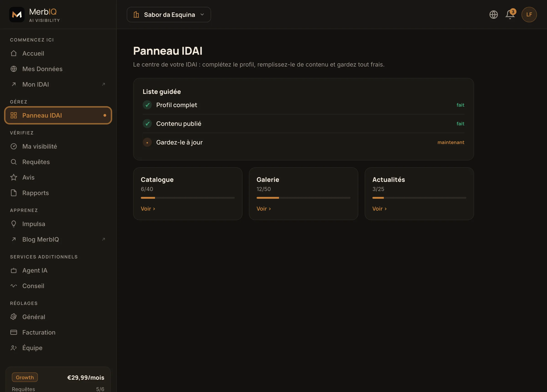Open the Blog MerbIQ menu item
Image resolution: width=547 pixels, height=392 pixels.
click(x=58, y=239)
